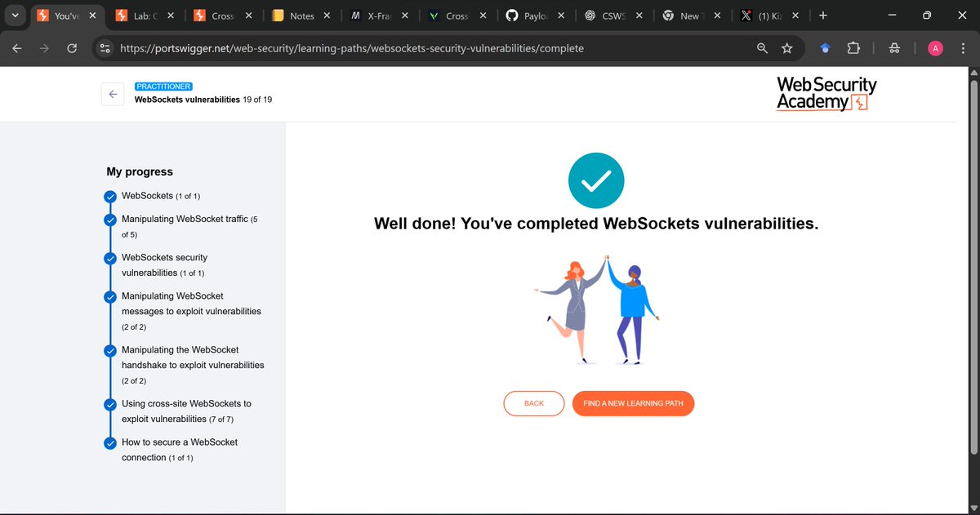The width and height of the screenshot is (980, 515).
Task: Click the zoom search icon in toolbar
Action: [761, 48]
